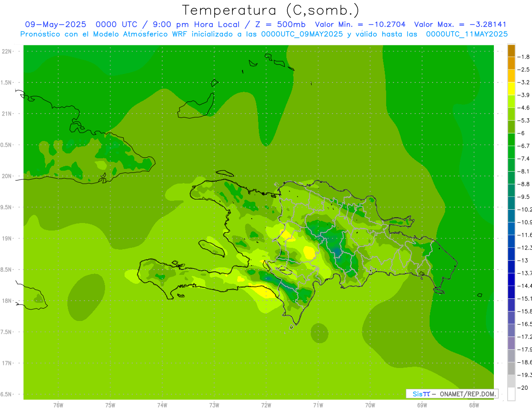532x411 pixels.
Task: Click the '76W' longitude axis label
Action: point(58,405)
